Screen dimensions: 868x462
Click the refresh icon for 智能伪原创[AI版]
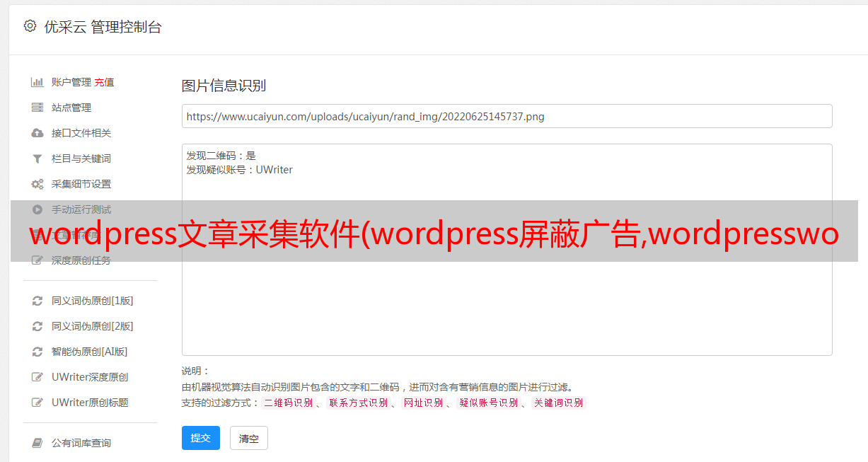[x=37, y=352]
